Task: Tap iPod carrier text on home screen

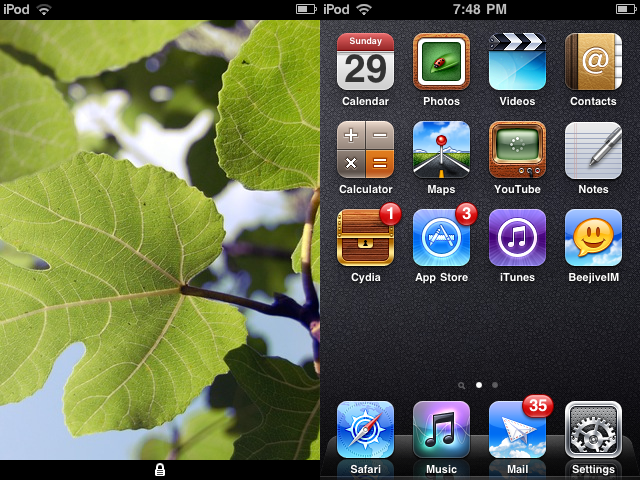Action: tap(336, 9)
